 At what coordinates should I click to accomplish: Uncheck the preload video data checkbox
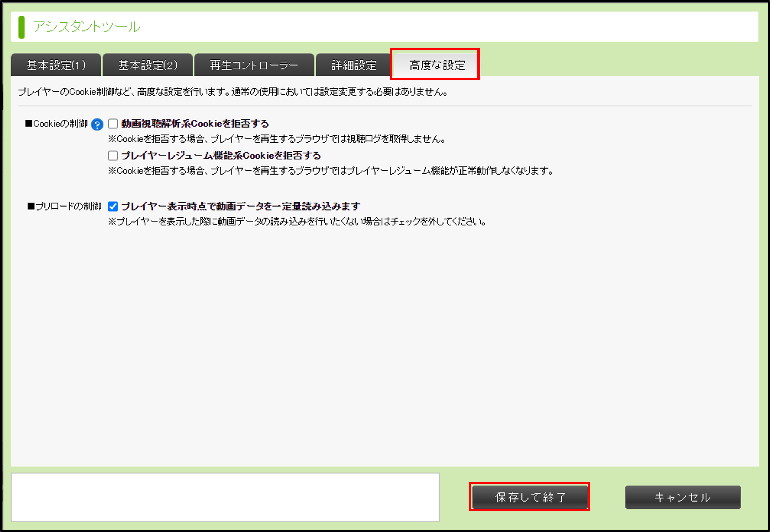[113, 206]
